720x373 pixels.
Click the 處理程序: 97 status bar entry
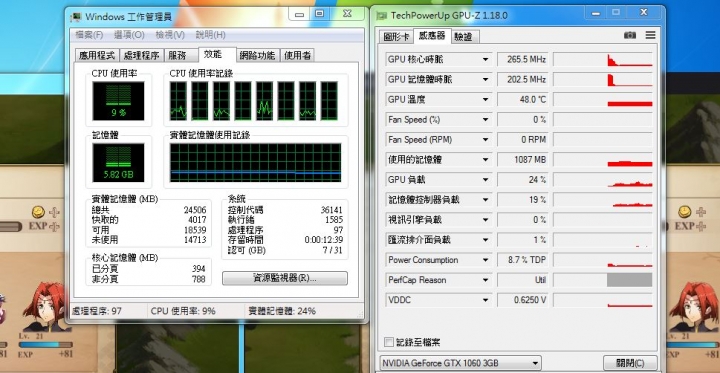click(x=96, y=311)
